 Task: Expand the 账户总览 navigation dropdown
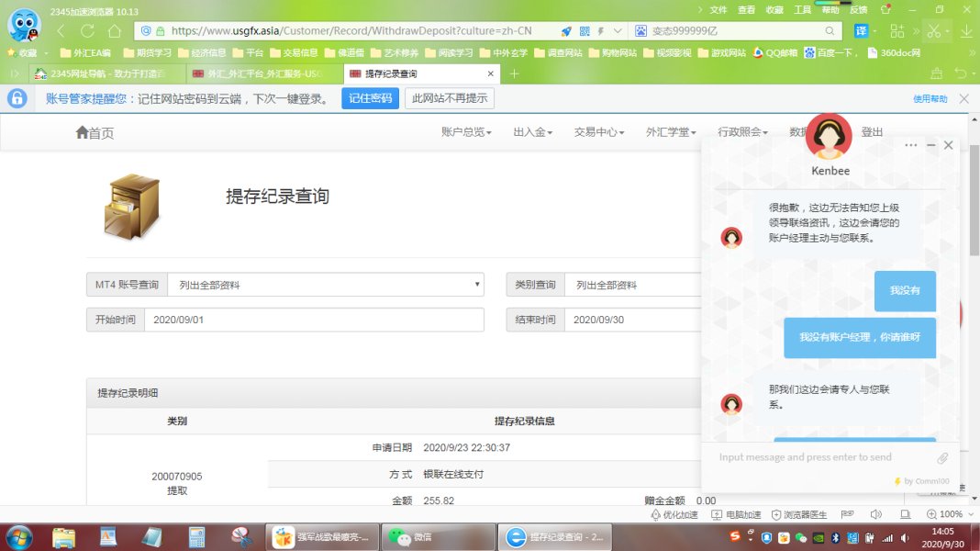466,132
